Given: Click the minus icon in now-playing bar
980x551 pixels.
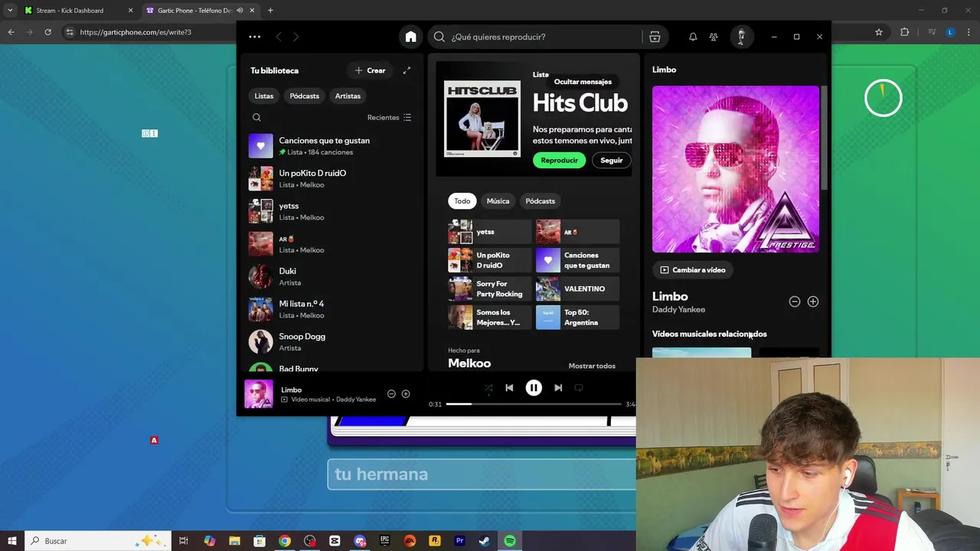Looking at the screenshot, I should pos(391,394).
